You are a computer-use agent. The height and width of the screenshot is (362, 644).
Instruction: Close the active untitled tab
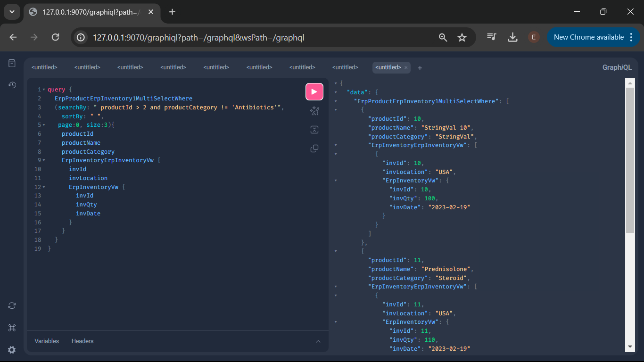pos(406,67)
